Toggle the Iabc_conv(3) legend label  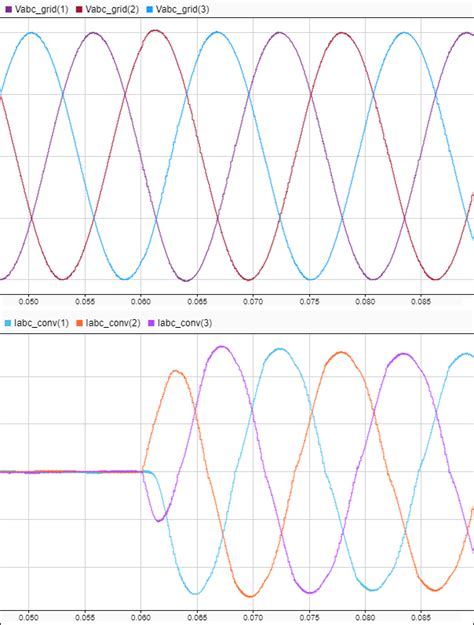click(x=185, y=323)
